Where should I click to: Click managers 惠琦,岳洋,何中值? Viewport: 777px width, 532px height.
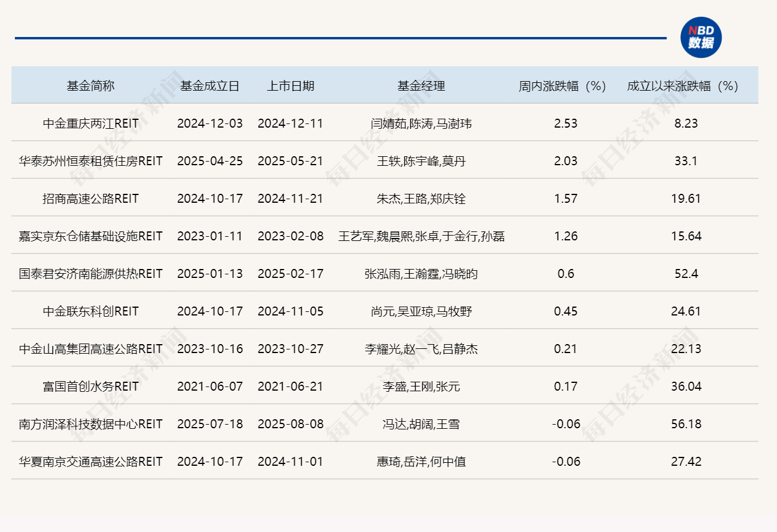coord(421,462)
